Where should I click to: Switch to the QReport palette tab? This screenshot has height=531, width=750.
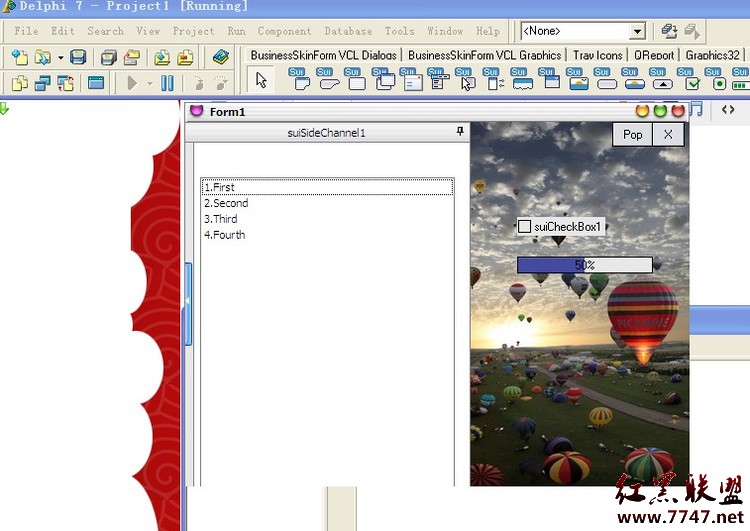click(654, 55)
